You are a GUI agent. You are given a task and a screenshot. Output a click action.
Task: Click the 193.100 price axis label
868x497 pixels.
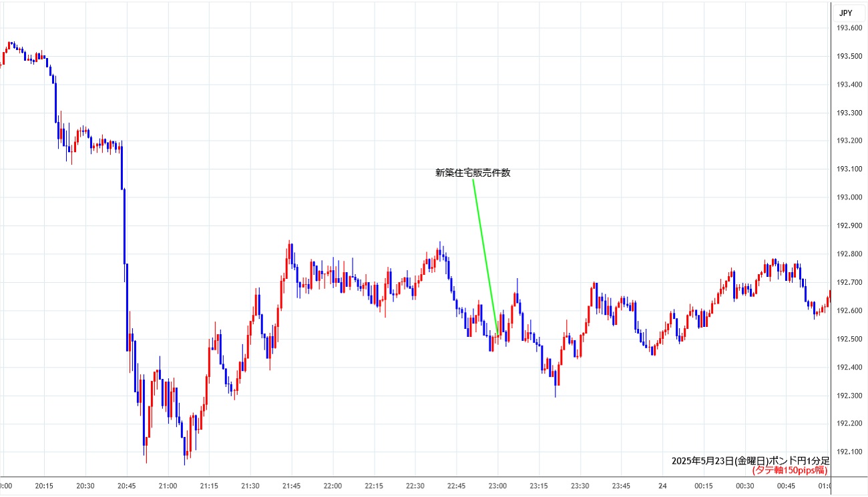pyautogui.click(x=849, y=169)
